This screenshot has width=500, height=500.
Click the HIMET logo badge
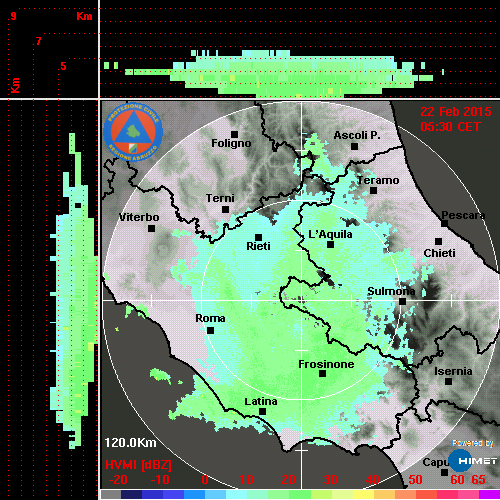(x=473, y=461)
